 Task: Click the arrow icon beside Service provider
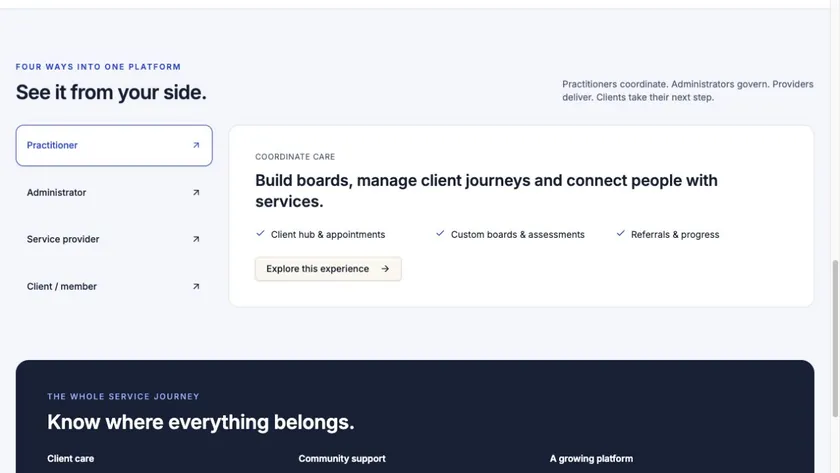point(196,239)
